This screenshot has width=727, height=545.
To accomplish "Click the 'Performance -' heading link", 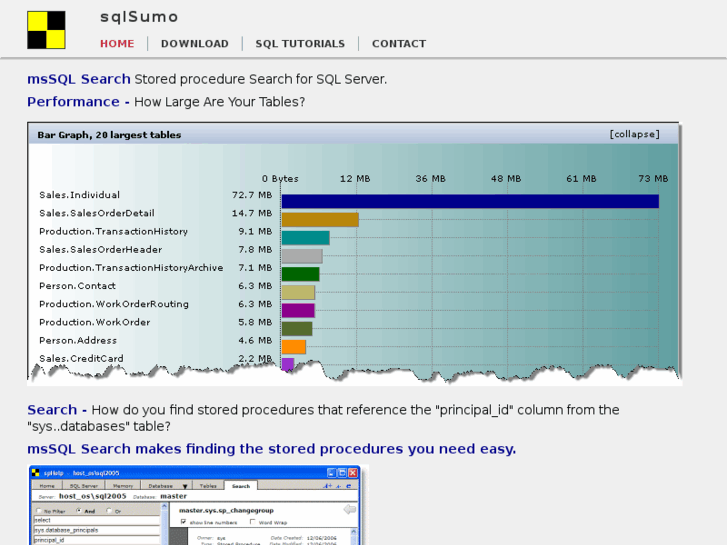I will [x=78, y=102].
